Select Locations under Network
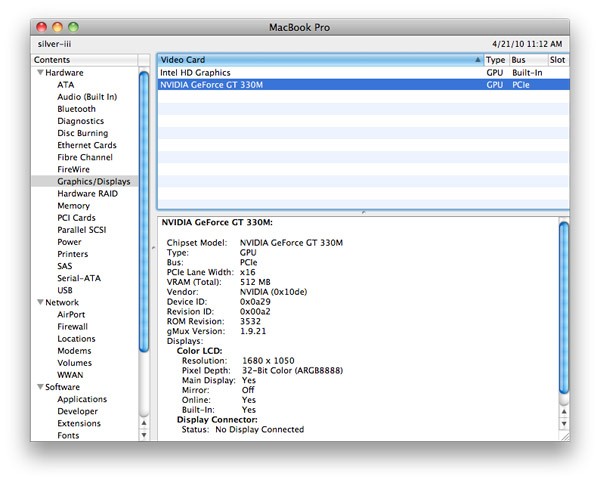 (76, 339)
